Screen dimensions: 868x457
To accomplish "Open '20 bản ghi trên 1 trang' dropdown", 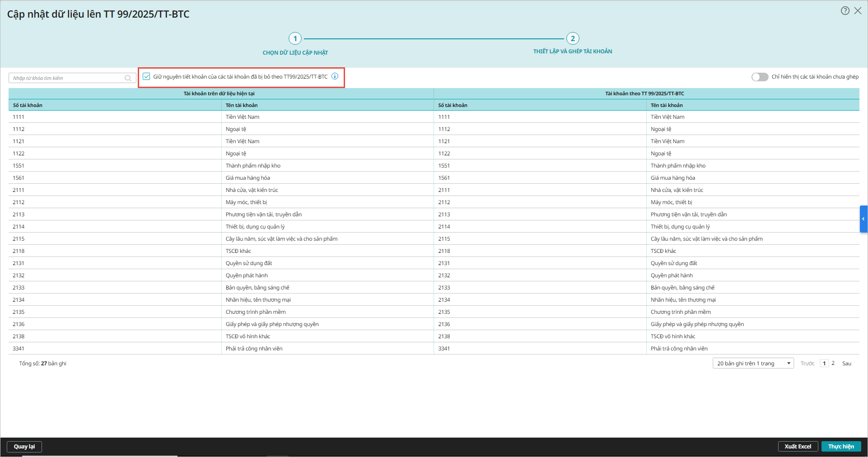I will [x=753, y=364].
